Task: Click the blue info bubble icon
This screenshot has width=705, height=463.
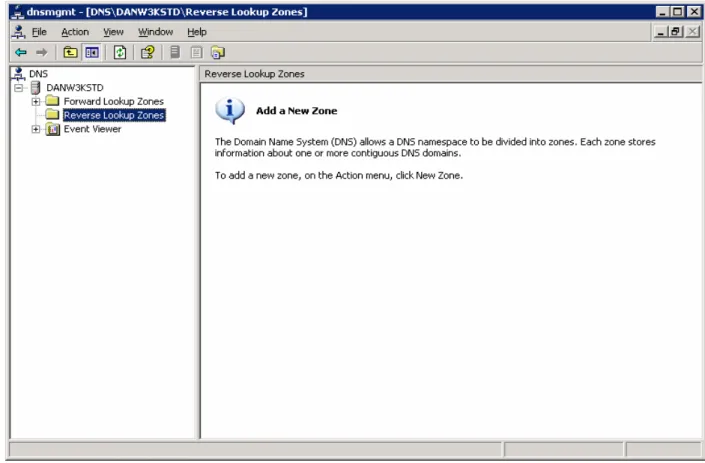Action: click(230, 111)
